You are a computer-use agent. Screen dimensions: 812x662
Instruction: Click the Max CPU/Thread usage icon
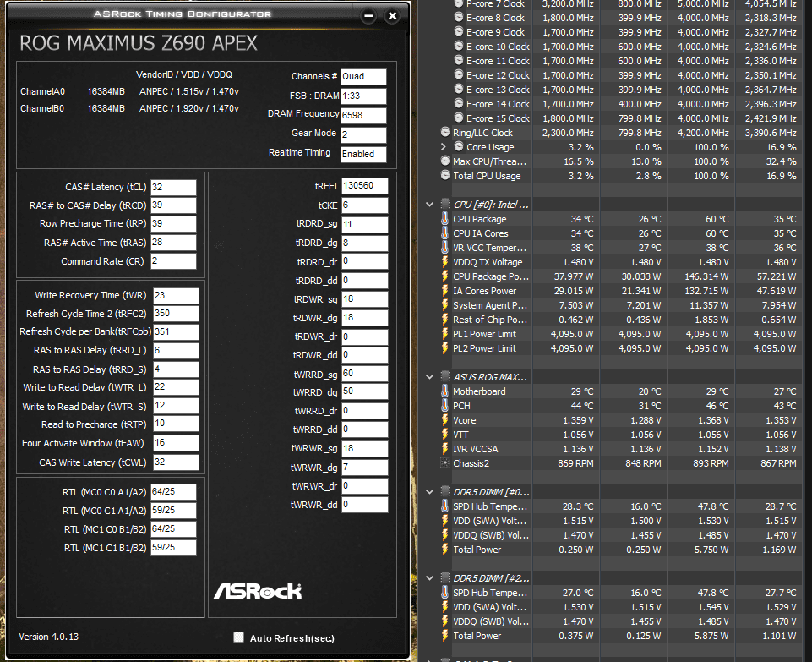[444, 161]
